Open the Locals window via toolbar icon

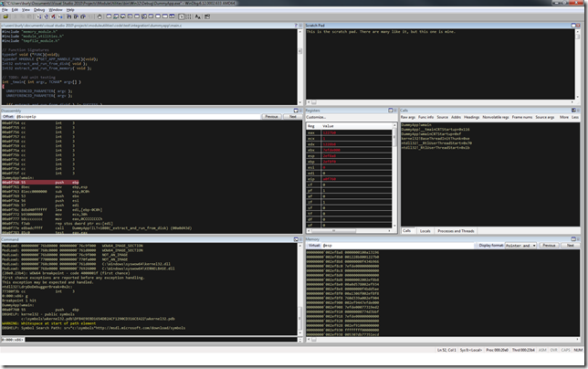(x=122, y=16)
